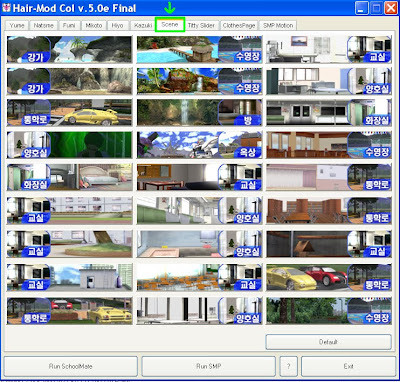Open the Yume tab
This screenshot has height=382, width=400.
coord(17,25)
